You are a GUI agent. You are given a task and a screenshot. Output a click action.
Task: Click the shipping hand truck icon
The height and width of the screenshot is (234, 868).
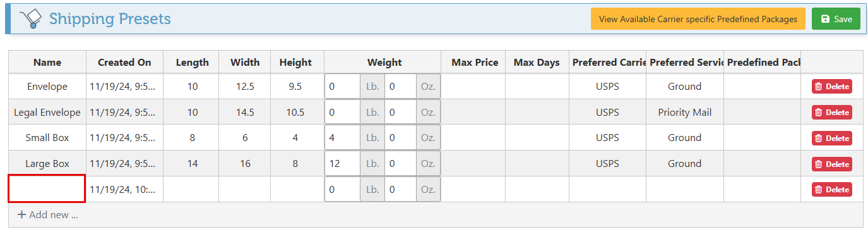tap(29, 20)
